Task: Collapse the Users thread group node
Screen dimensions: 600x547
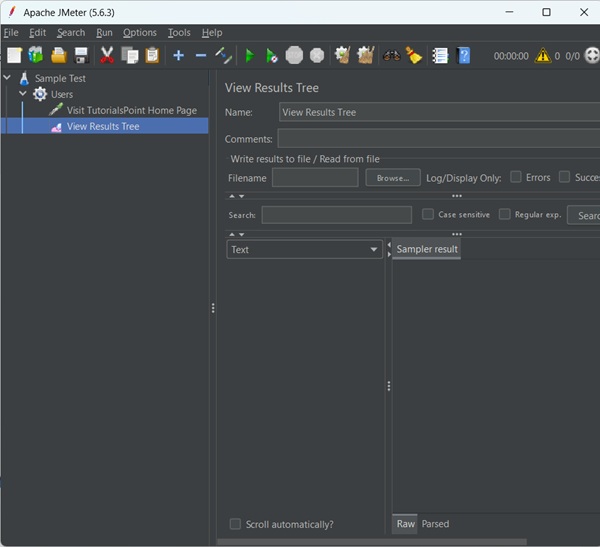Action: [x=23, y=94]
